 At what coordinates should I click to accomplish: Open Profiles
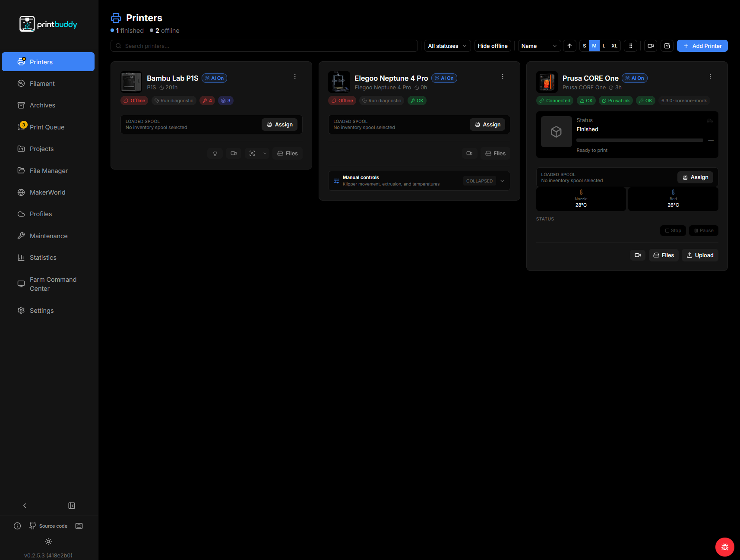48,214
